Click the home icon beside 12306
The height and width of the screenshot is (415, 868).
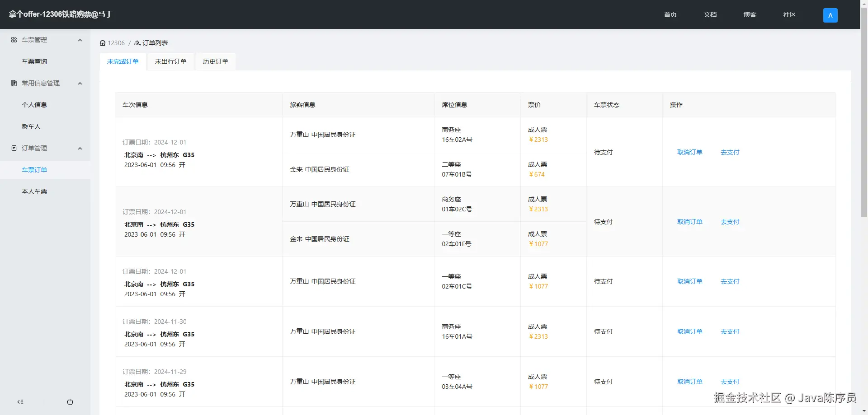103,43
